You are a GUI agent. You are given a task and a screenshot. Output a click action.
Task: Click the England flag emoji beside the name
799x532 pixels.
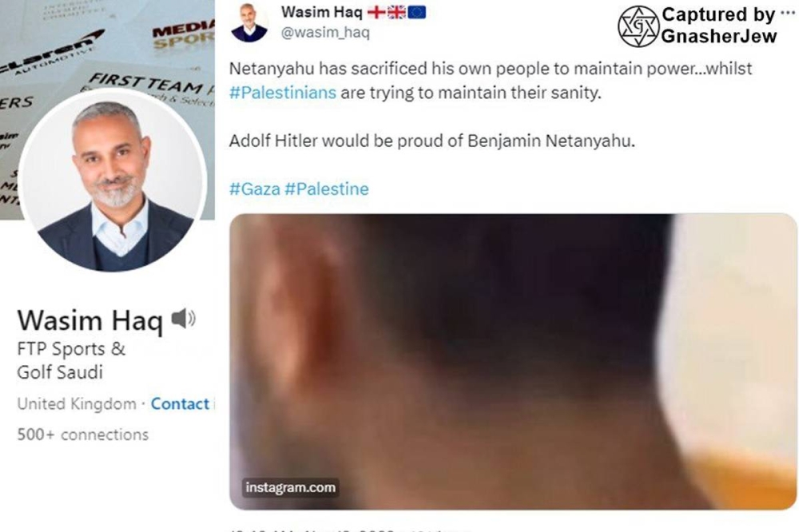pyautogui.click(x=376, y=12)
